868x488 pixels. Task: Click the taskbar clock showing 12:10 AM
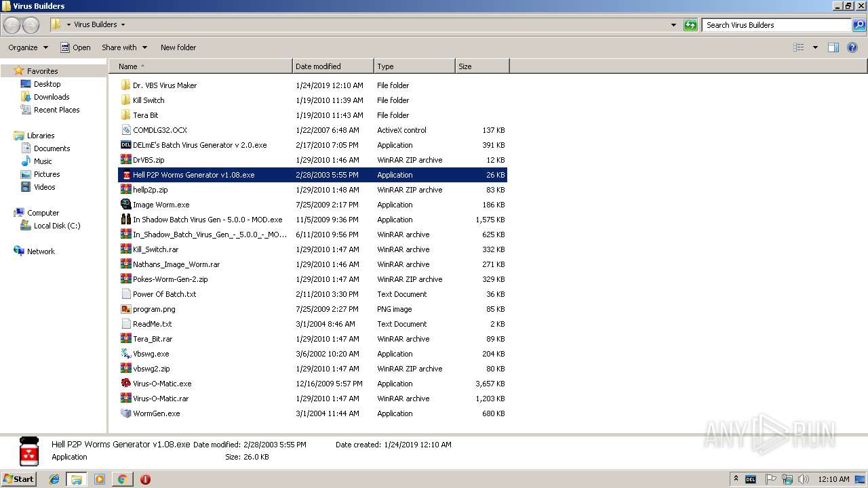[x=833, y=479]
